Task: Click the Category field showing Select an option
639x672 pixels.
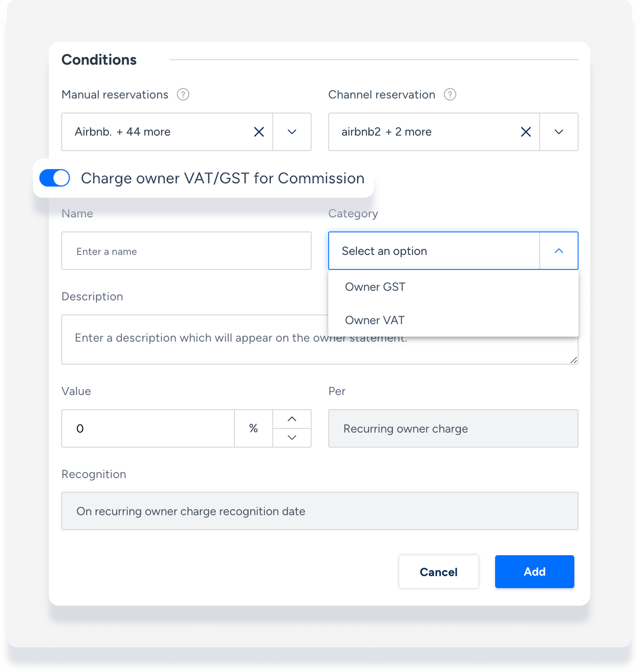Action: pos(434,251)
